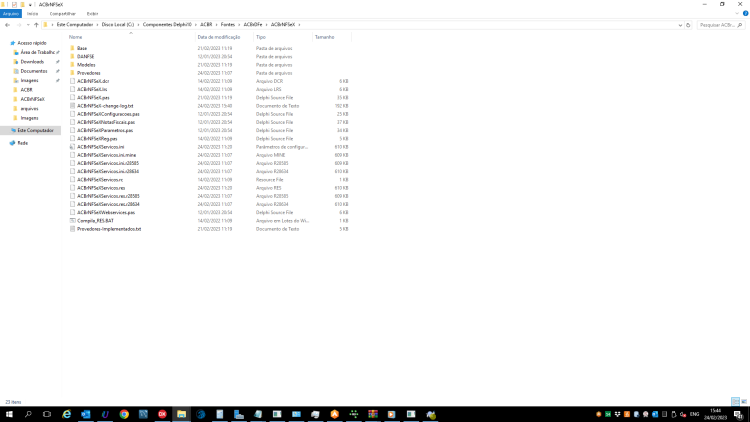This screenshot has width=750, height=422.
Task: Click the New folder quick access toolbar icon
Action: point(22,4)
